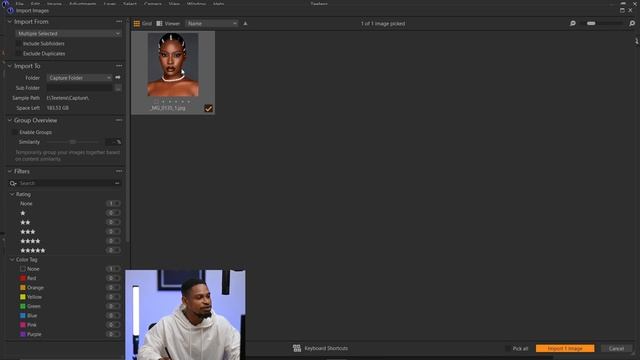640x360 pixels.
Task: Click the left panel vertical scrollbar
Action: pyautogui.click(x=128, y=131)
